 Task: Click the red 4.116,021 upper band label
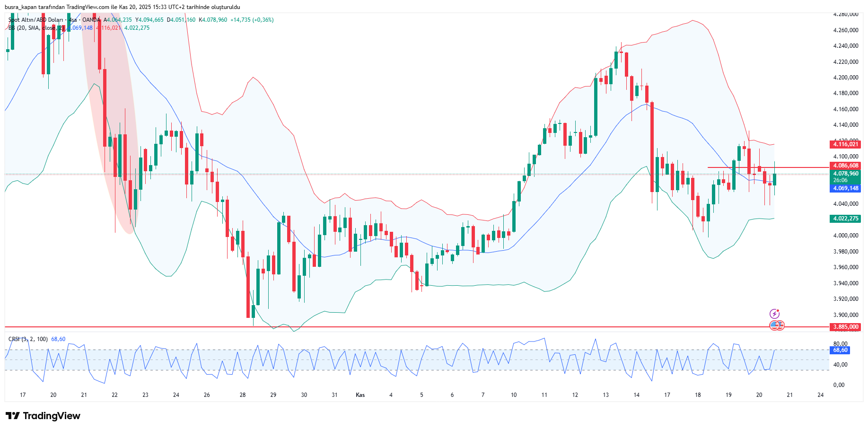(845, 144)
